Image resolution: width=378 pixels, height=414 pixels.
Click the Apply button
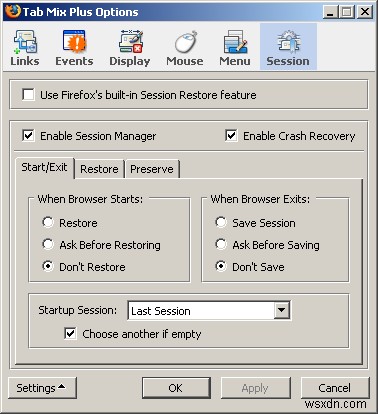pyautogui.click(x=255, y=388)
